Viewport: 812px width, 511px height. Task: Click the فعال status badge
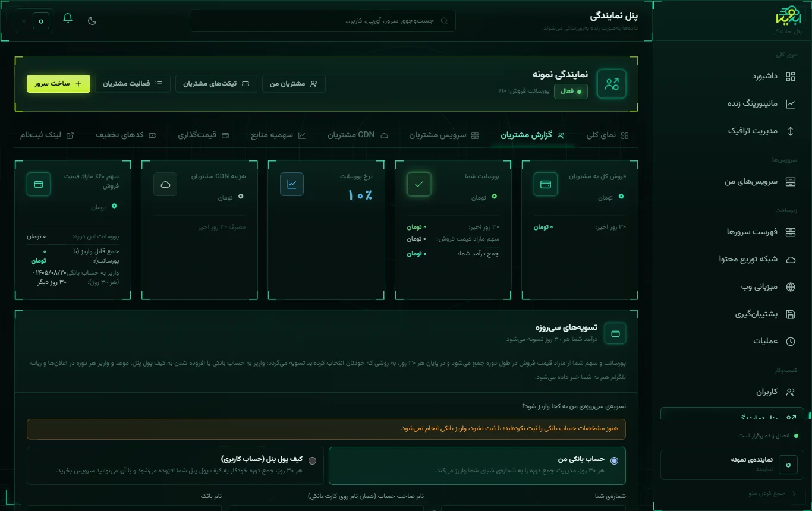pyautogui.click(x=571, y=91)
